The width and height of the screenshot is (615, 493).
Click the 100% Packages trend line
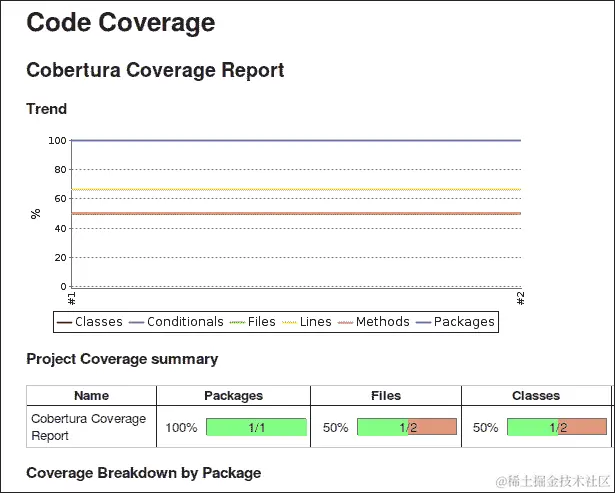click(x=296, y=140)
